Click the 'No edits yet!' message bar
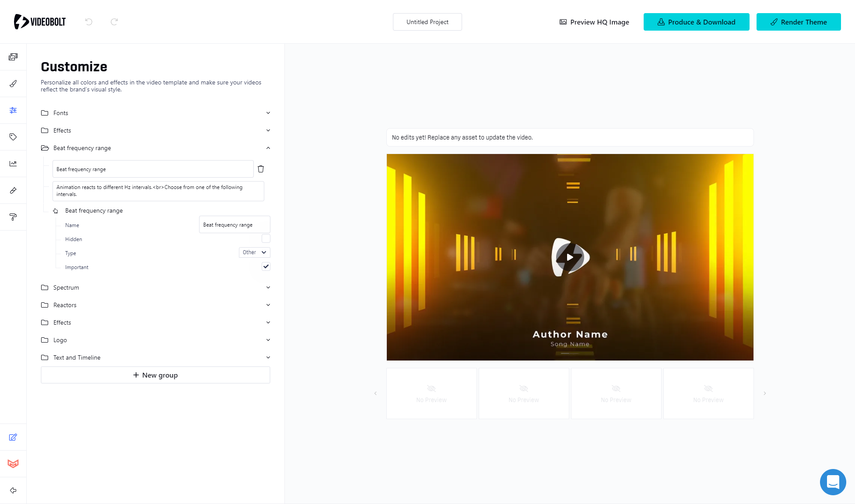 point(570,137)
